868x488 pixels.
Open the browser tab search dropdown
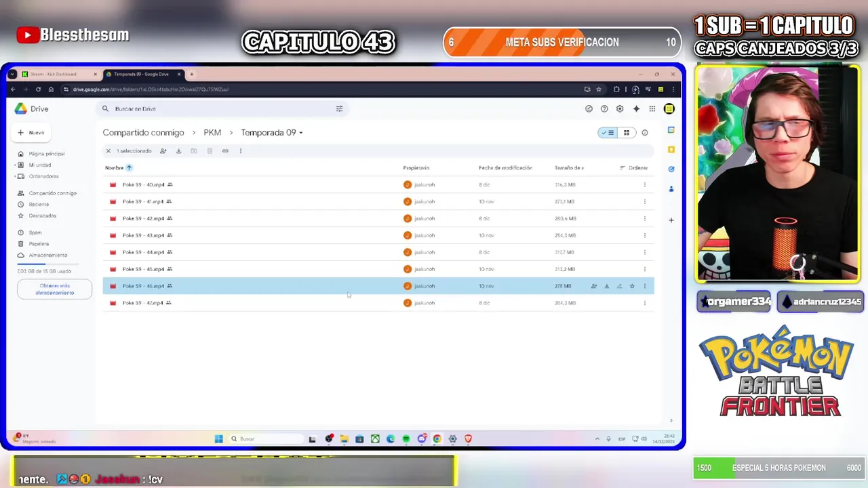pos(12,74)
